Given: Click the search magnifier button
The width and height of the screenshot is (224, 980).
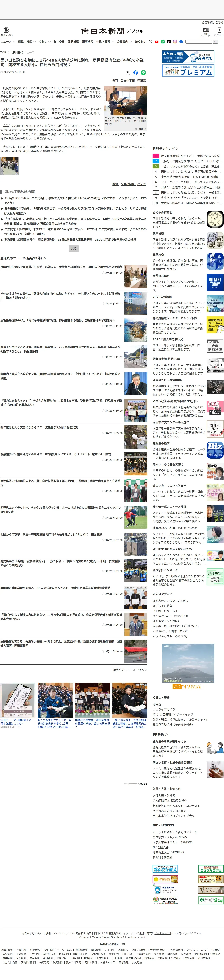Looking at the screenshot, I should [x=215, y=42].
